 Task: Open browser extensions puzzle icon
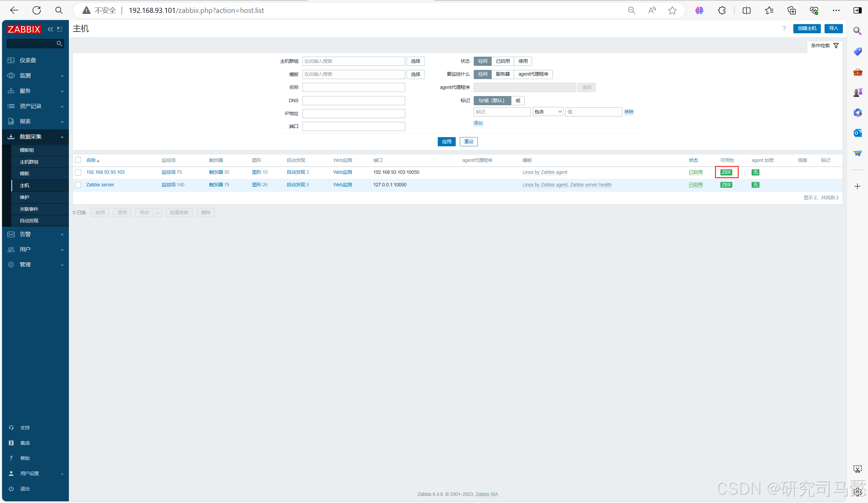pyautogui.click(x=722, y=10)
